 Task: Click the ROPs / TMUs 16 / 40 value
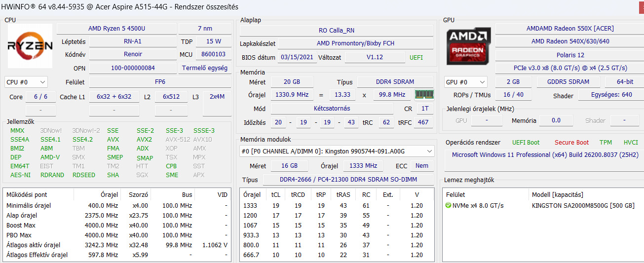[513, 95]
